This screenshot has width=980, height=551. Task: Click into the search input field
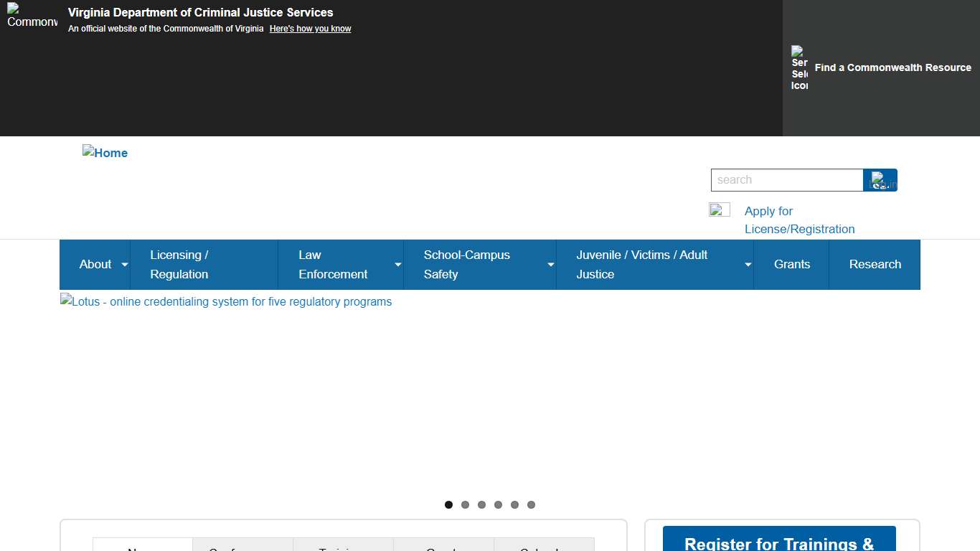point(786,180)
